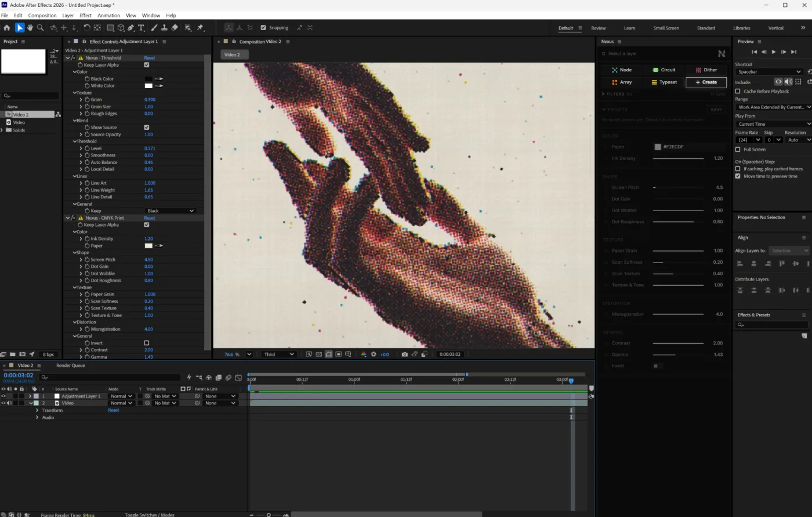This screenshot has width=812, height=517.
Task: Open the Shortcut Spacebar dropdown
Action: 770,72
